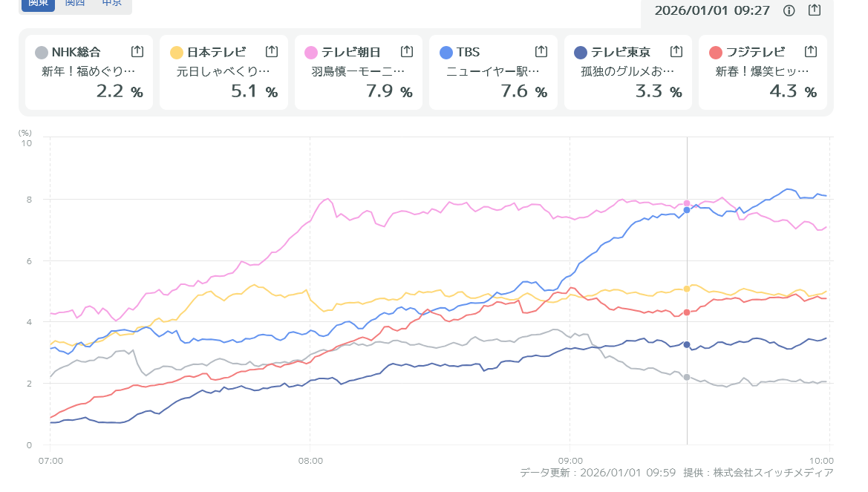Click the NHK総合 gray color dot

42,52
